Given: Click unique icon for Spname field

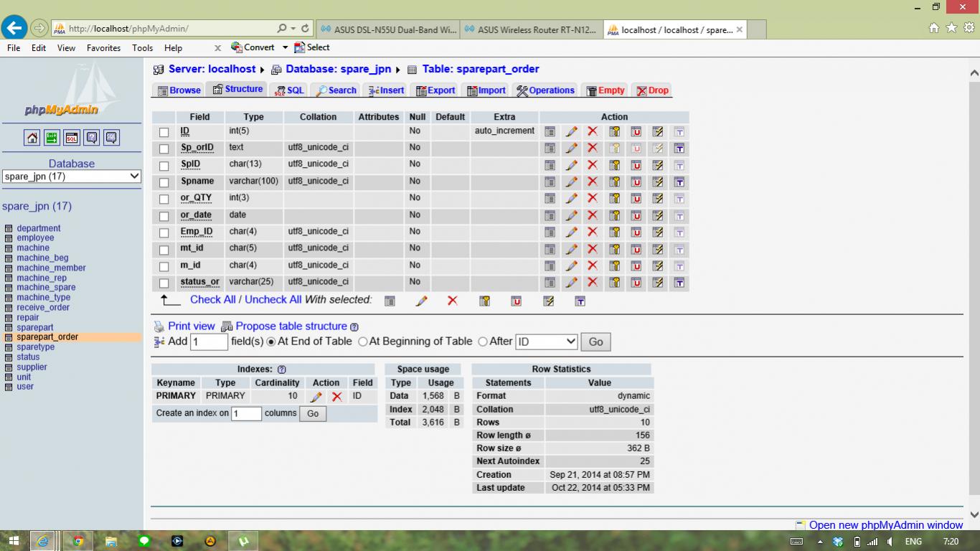Looking at the screenshot, I should (x=636, y=182).
